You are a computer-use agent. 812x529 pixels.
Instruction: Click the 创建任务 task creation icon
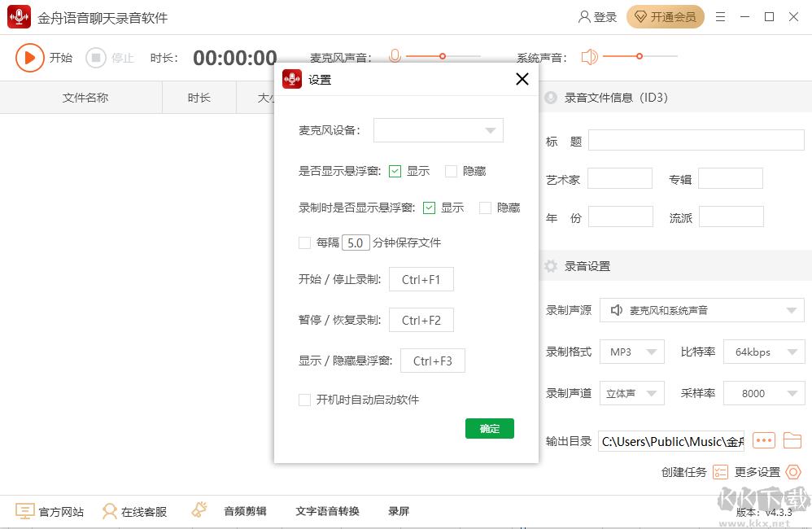click(719, 472)
